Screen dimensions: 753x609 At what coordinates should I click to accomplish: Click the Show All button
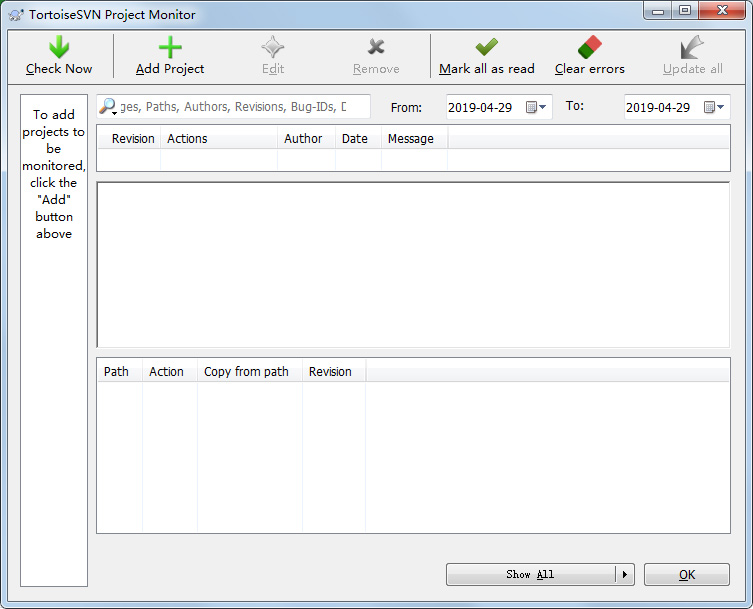[x=531, y=574]
